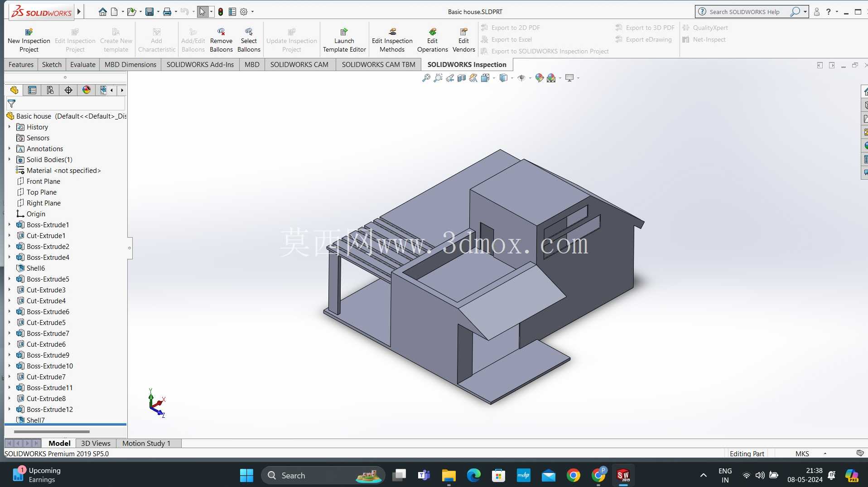The width and height of the screenshot is (868, 487).
Task: Switch to Evaluate tab
Action: 83,64
